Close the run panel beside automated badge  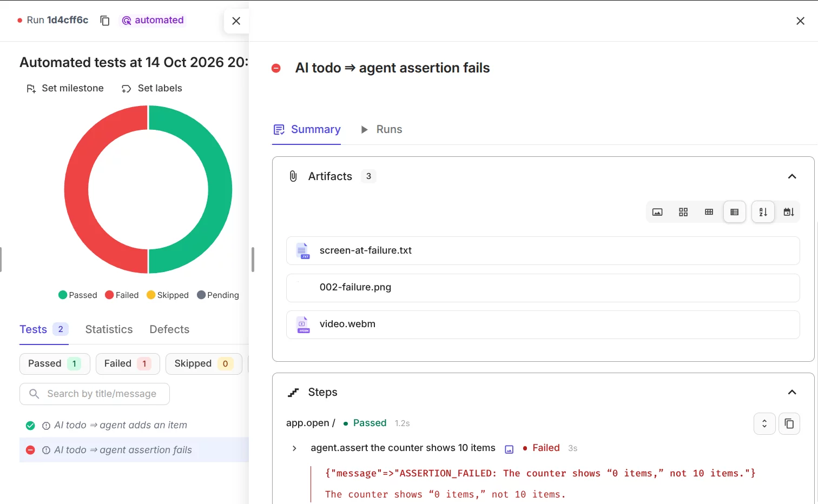click(236, 21)
